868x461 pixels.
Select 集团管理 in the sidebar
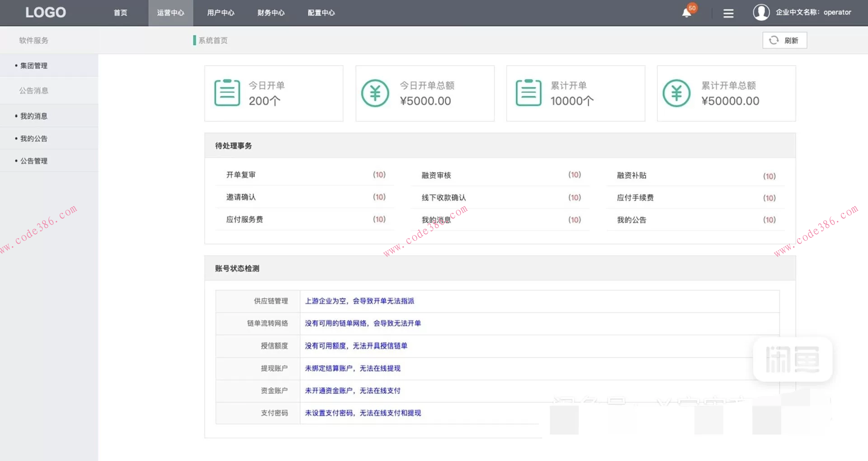pos(34,66)
